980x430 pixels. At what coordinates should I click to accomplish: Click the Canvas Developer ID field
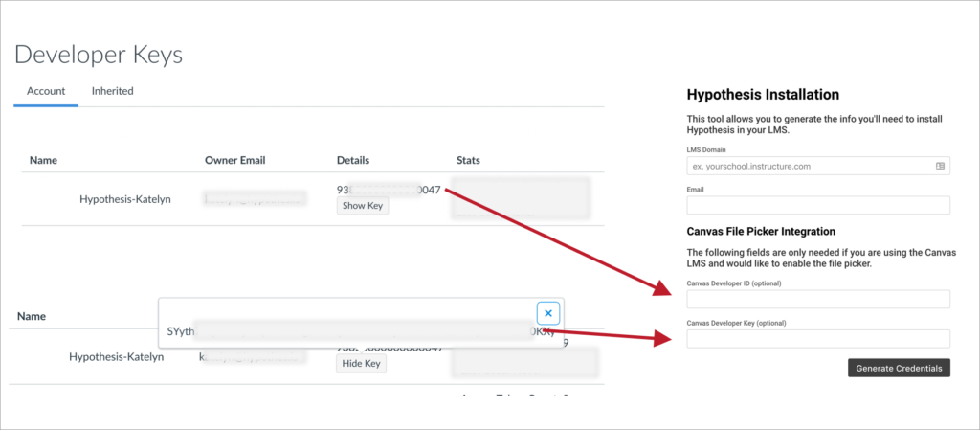[818, 299]
